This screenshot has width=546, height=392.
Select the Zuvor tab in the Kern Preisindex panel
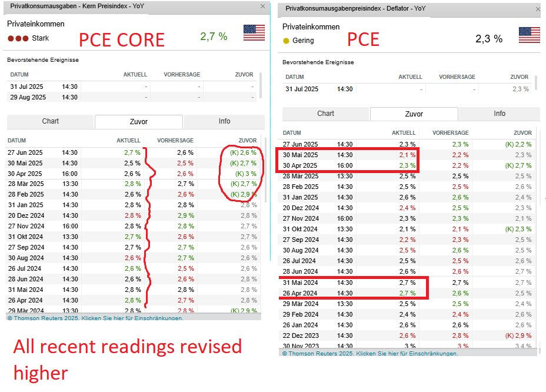(x=139, y=122)
